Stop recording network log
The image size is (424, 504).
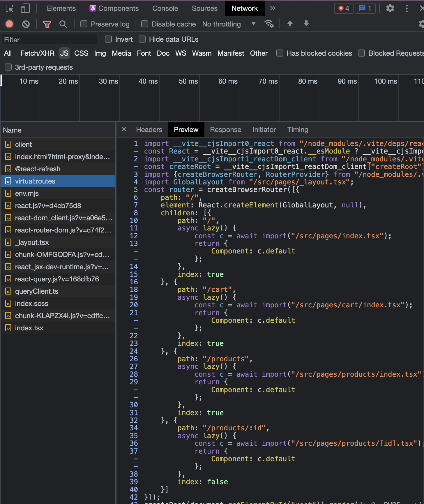tap(9, 24)
